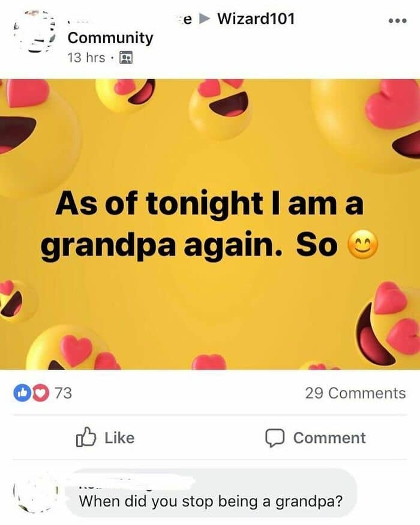The width and height of the screenshot is (420, 525).
Task: Open the post via "13 hrs" timestamp
Action: 86,58
